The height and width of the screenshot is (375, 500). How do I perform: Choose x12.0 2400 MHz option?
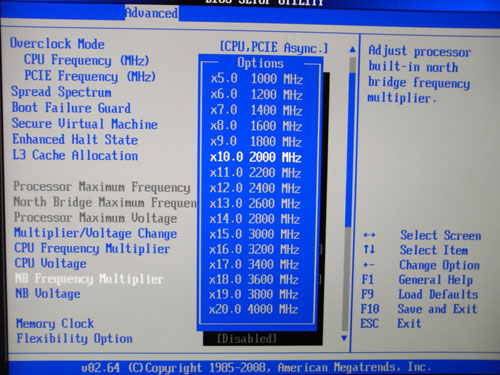(x=255, y=188)
